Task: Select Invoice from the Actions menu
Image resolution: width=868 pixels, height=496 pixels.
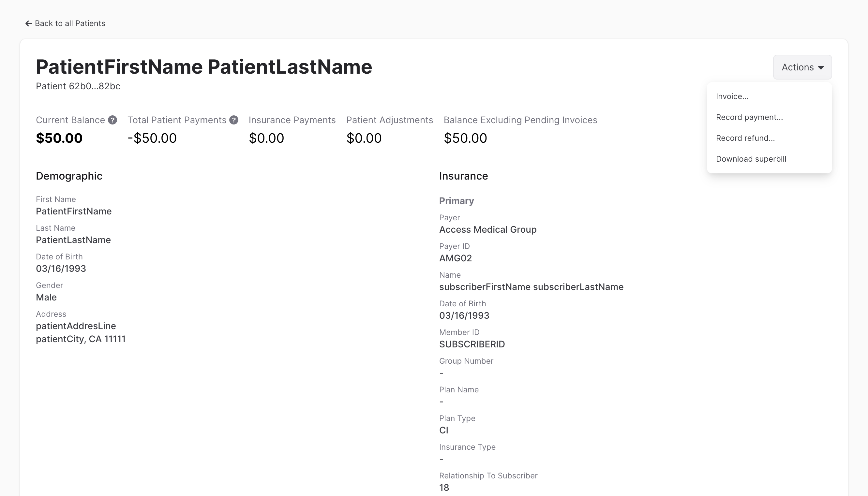Action: 732,96
